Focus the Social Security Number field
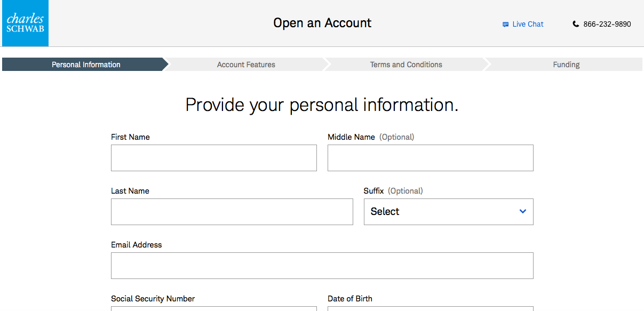The image size is (644, 311). click(x=213, y=308)
